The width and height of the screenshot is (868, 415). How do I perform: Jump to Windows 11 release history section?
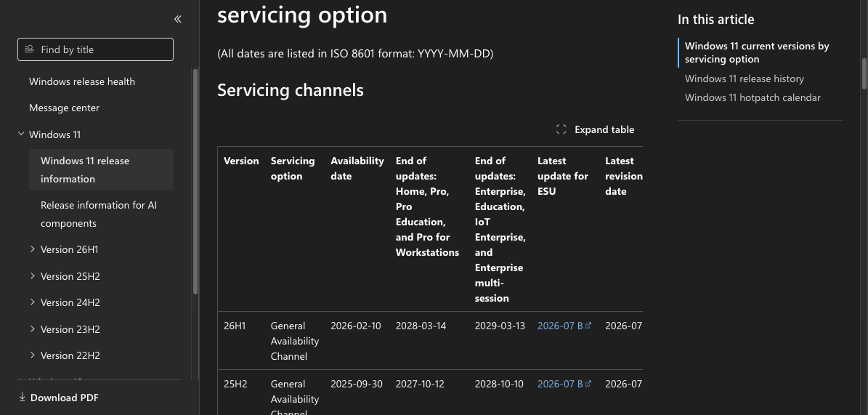744,78
